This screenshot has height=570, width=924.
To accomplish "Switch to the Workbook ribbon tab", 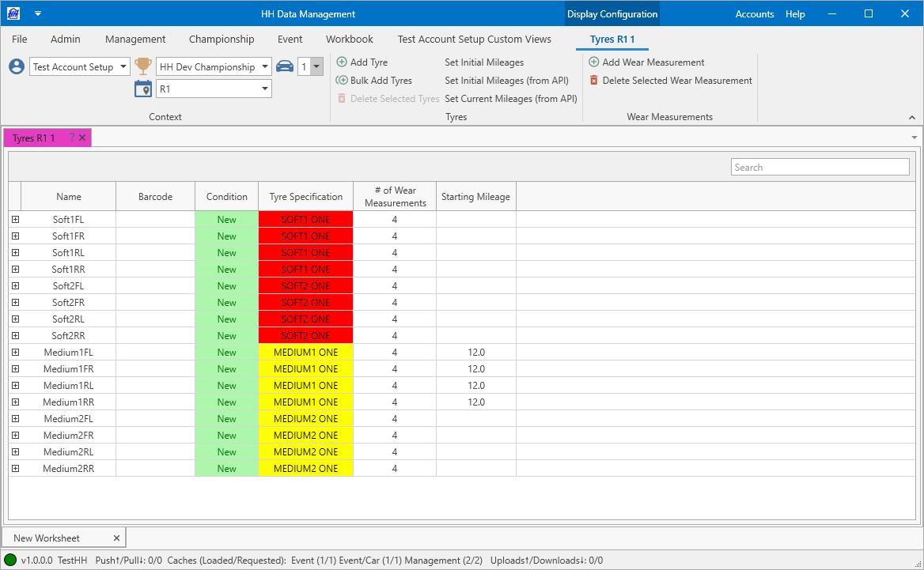I will pos(349,39).
